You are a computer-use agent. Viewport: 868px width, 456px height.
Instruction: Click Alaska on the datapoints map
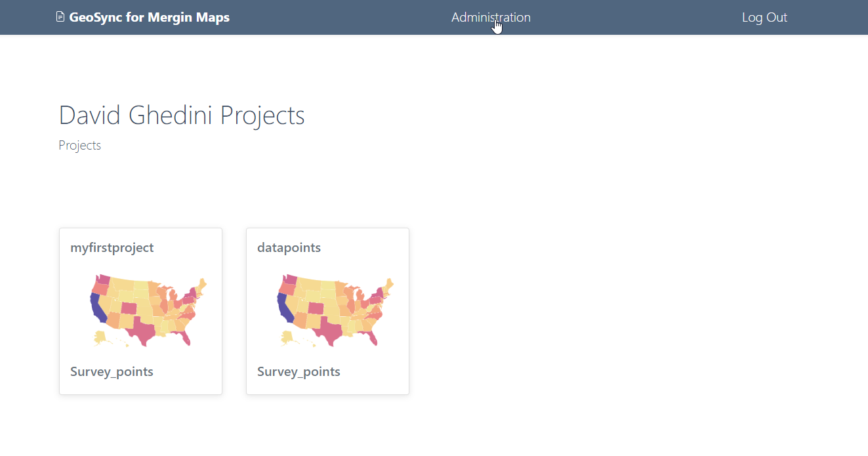[287, 337]
